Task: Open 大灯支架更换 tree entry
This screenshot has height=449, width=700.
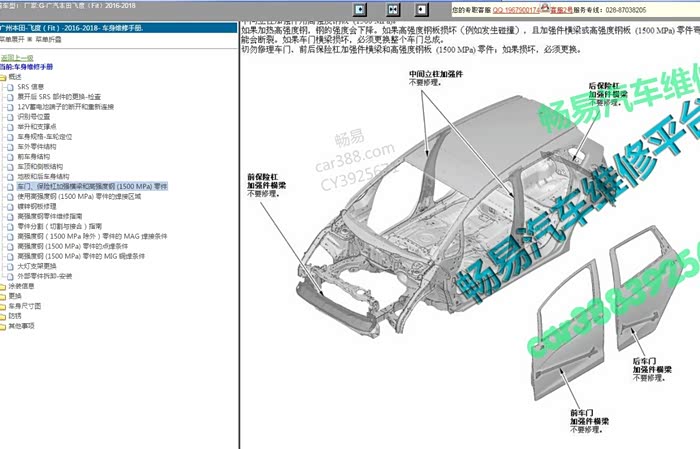Action: (38, 266)
